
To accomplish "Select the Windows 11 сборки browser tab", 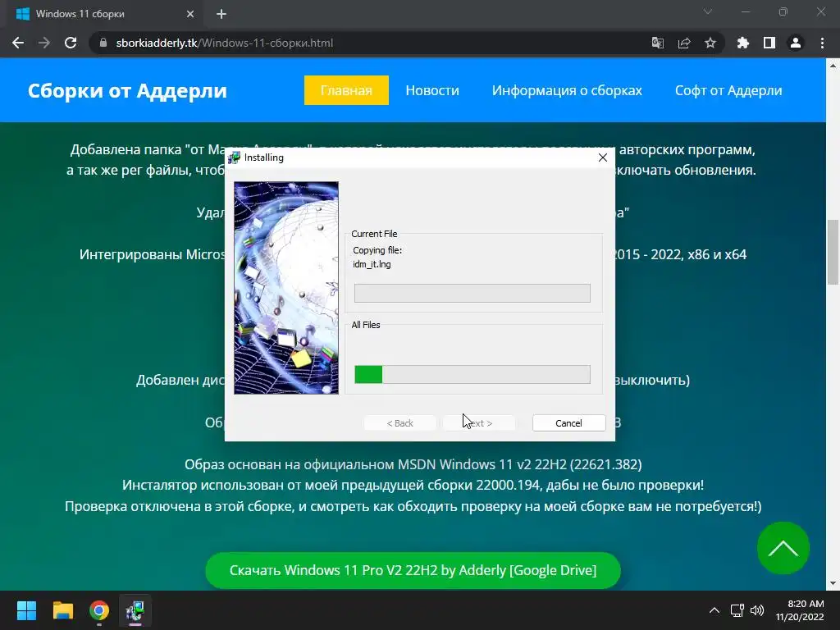I will click(x=104, y=14).
